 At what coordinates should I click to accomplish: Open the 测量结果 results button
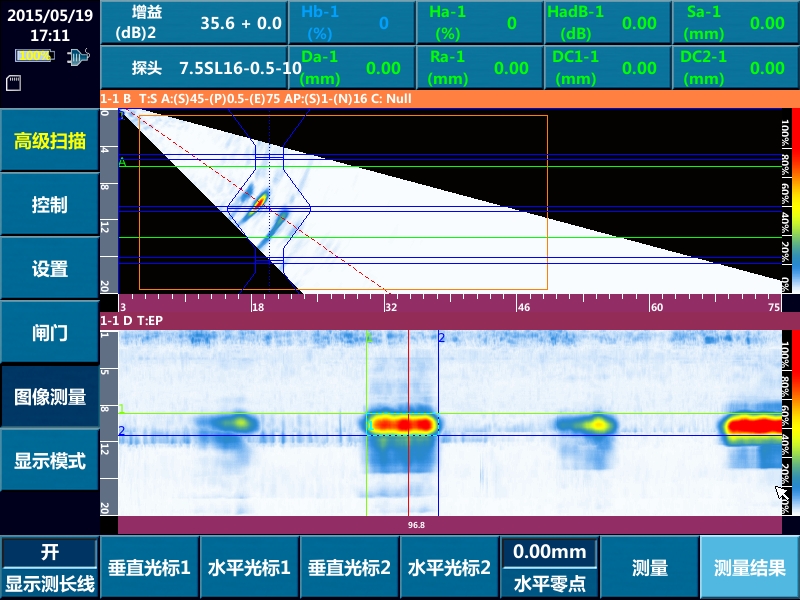pos(749,568)
